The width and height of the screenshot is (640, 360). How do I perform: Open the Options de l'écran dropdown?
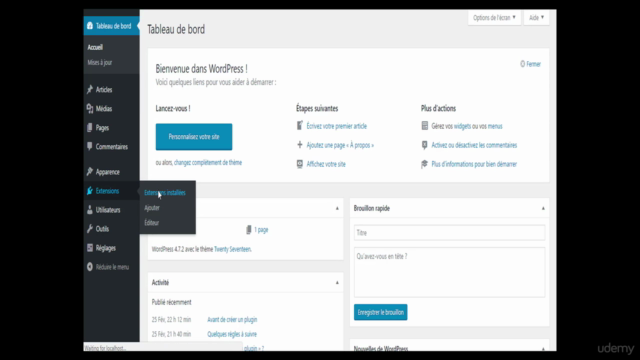[494, 18]
